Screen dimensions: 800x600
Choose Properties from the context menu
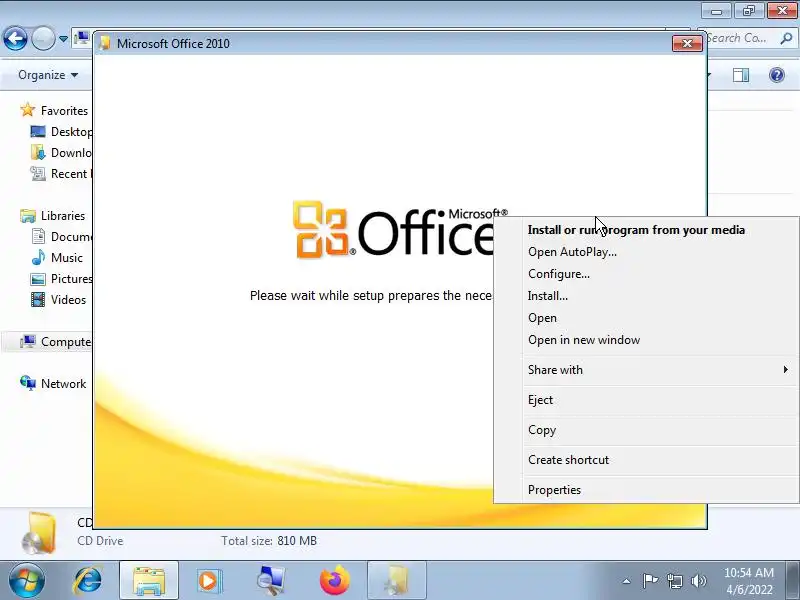tap(554, 490)
